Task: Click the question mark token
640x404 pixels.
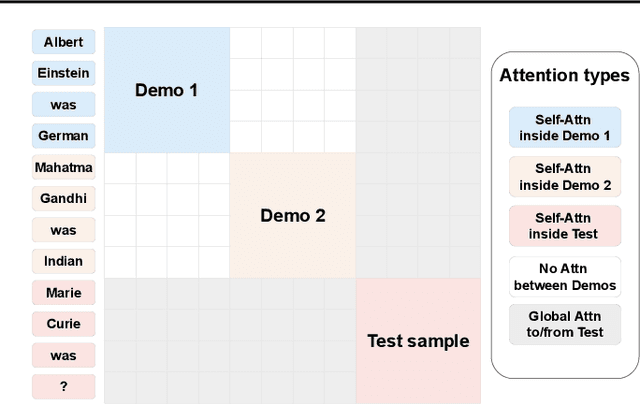Action: [63, 387]
